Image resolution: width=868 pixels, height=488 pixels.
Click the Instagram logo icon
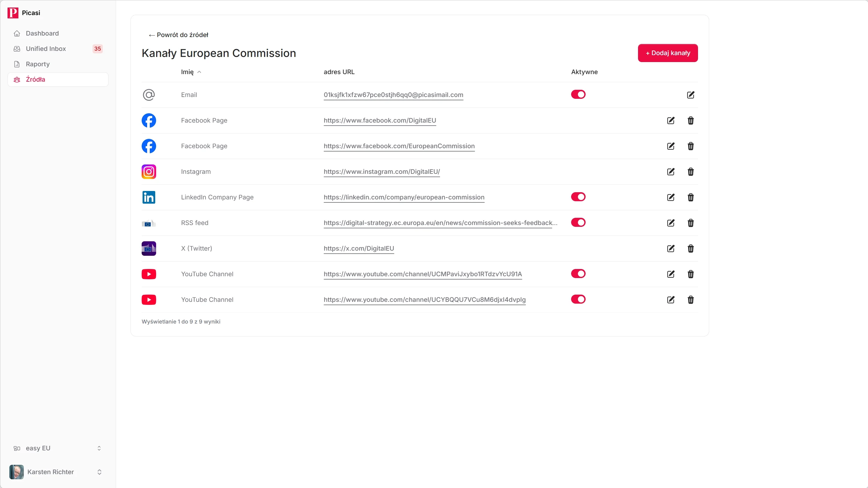149,172
